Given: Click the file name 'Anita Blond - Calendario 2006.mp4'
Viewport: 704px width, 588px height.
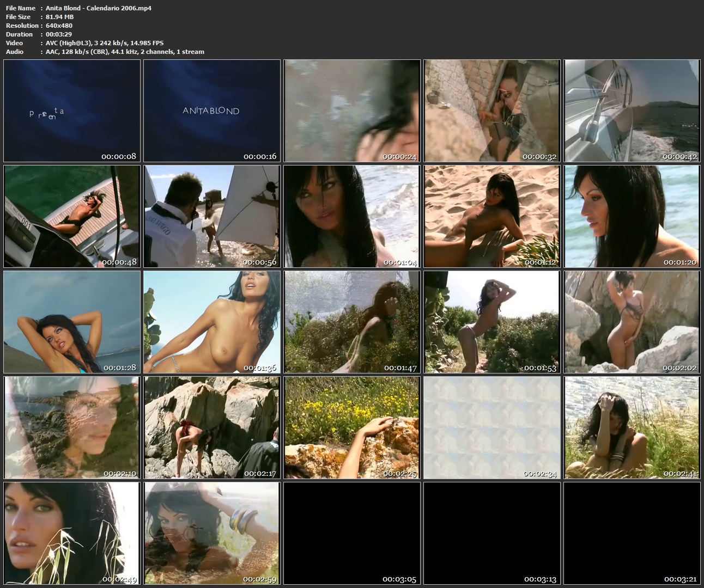Looking at the screenshot, I should [x=99, y=8].
